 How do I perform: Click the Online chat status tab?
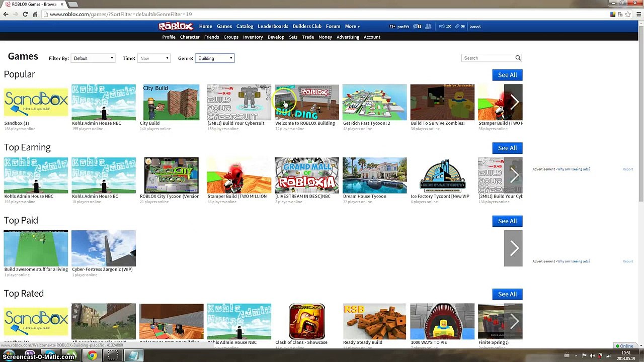624,346
